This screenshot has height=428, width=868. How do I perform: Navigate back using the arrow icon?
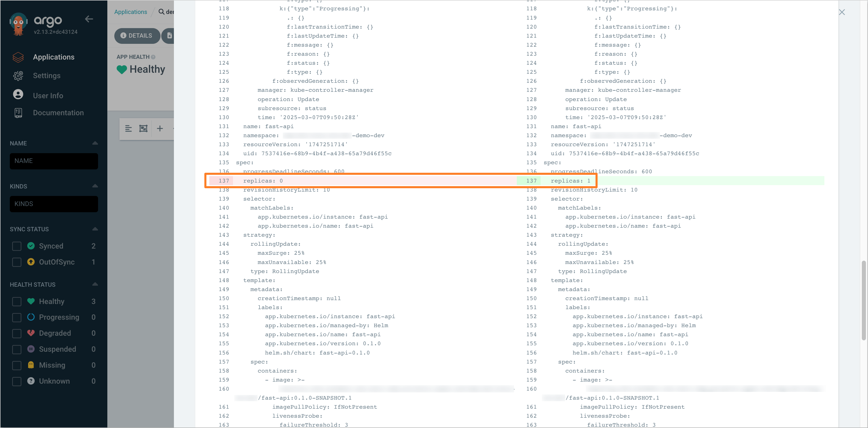tap(89, 19)
